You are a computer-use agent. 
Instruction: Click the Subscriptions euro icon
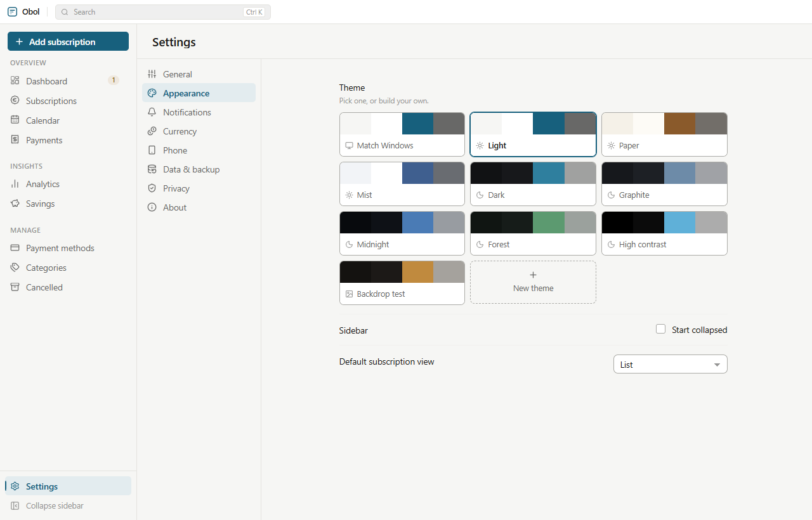tap(15, 100)
